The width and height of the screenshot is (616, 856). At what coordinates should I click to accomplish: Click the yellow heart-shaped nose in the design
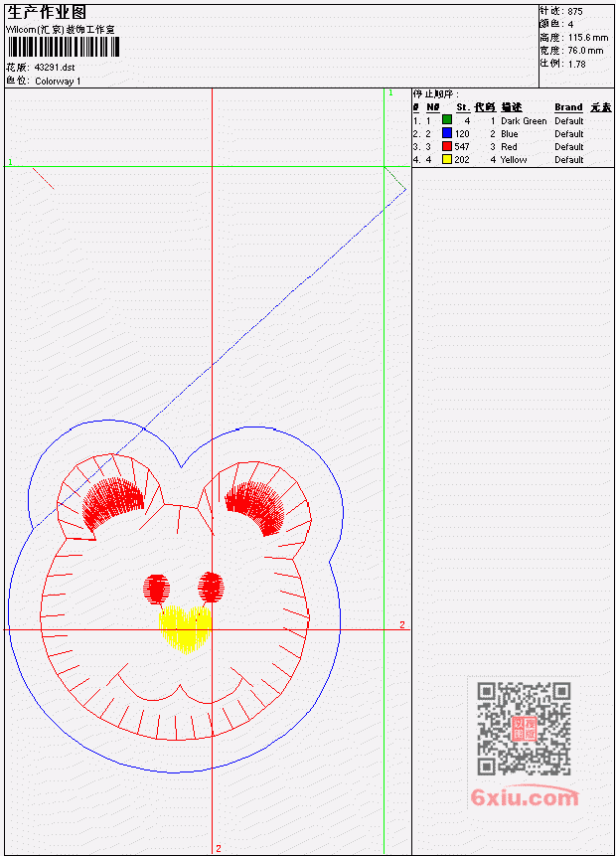(185, 629)
